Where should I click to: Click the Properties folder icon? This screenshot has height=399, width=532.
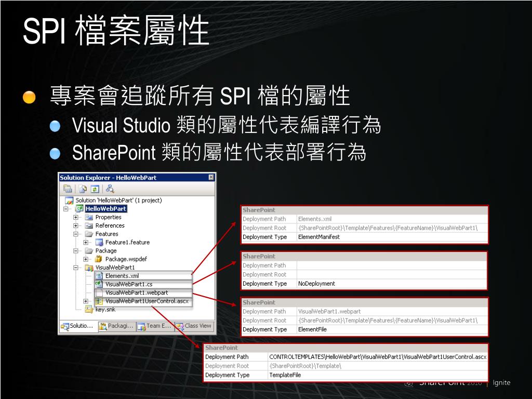pyautogui.click(x=89, y=217)
